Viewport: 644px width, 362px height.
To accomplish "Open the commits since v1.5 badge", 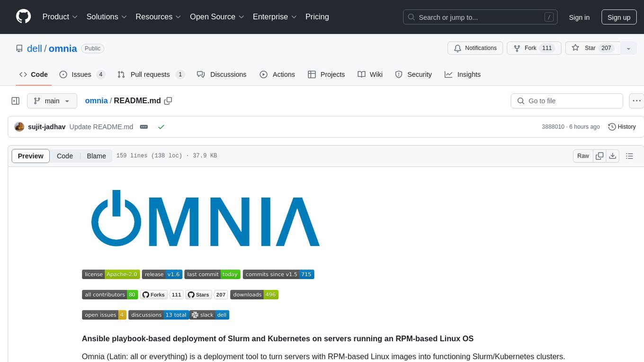I will 278,274.
